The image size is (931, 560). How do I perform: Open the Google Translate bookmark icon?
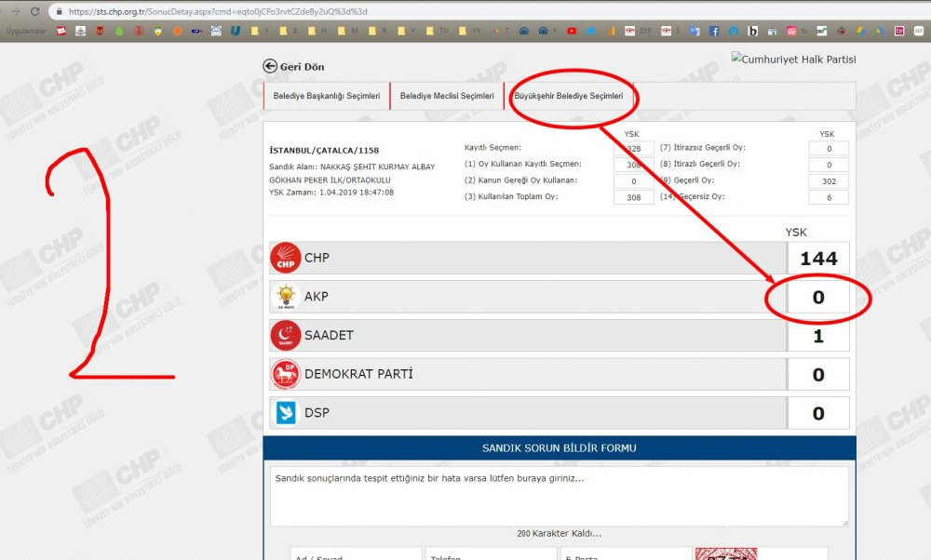[x=695, y=31]
